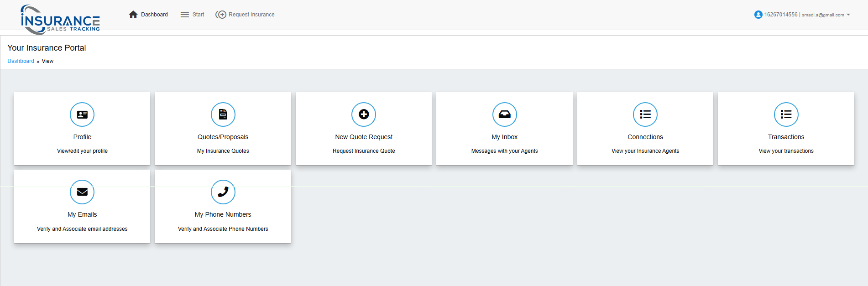Click 'Messages with your Agents' text

click(505, 151)
